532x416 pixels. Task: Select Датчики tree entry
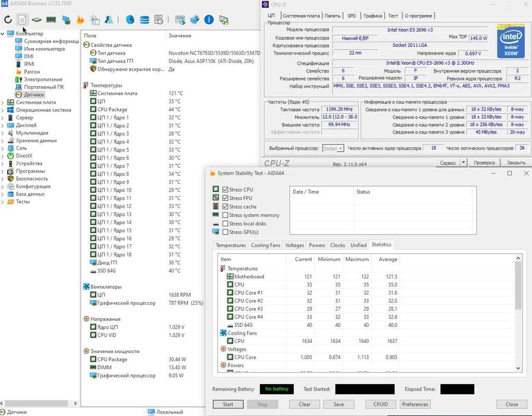click(34, 94)
